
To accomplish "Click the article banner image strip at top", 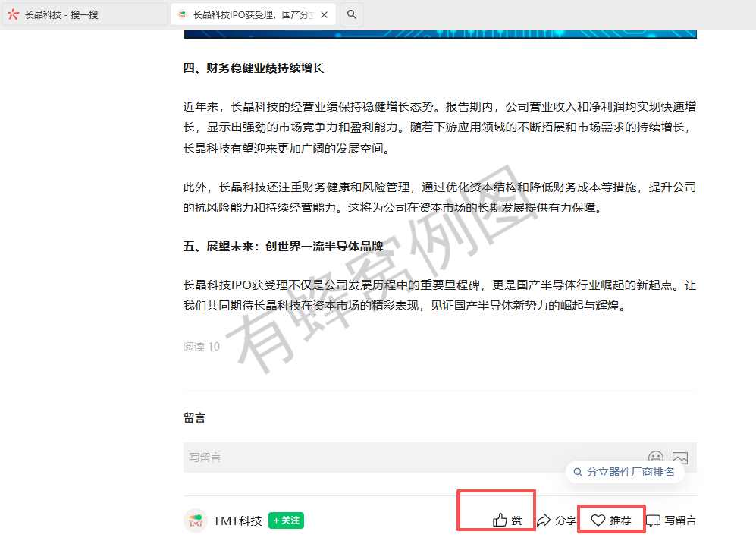I will (440, 34).
